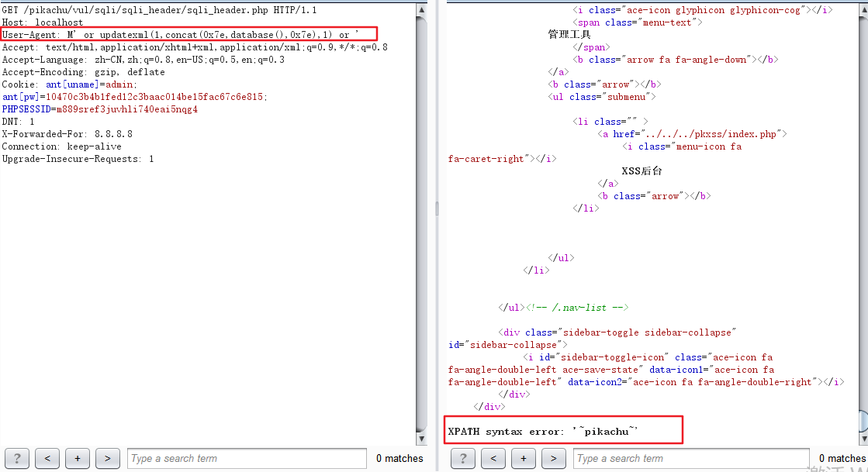
Task: Click request pane scrollbar down arrow
Action: [421, 439]
